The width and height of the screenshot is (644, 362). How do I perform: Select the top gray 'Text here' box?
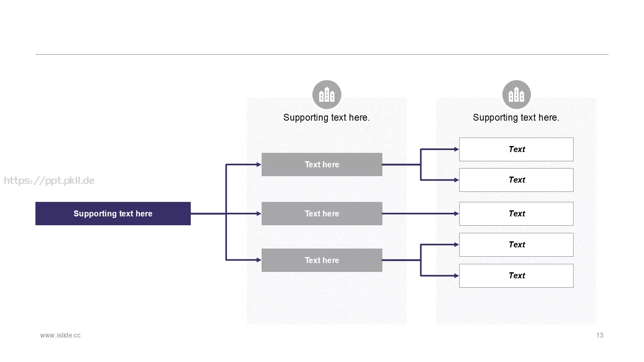click(x=322, y=165)
